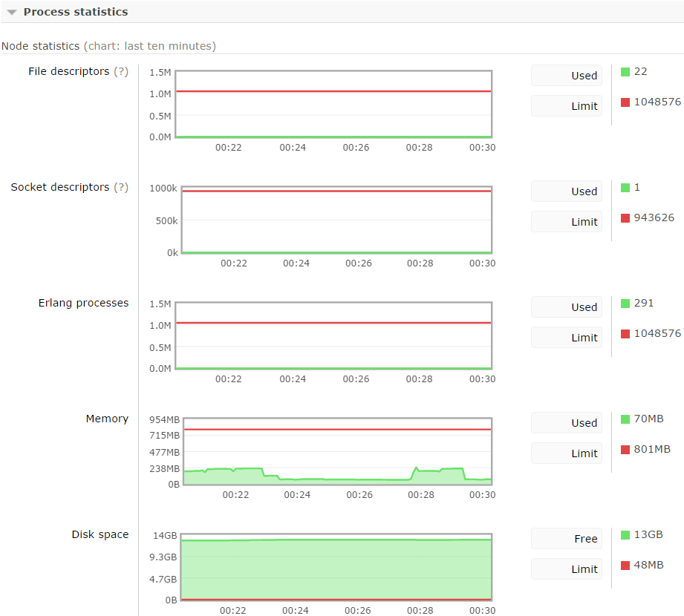Click the red Memory Limit swatch
Viewport: 684px width, 616px height.
[x=625, y=450]
